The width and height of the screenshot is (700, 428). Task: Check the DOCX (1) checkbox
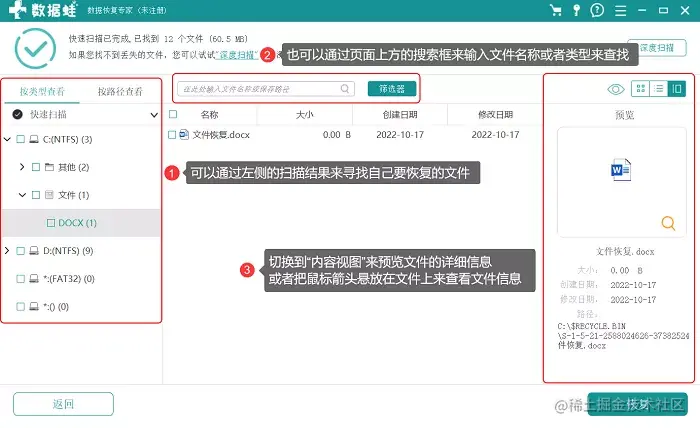[51, 223]
